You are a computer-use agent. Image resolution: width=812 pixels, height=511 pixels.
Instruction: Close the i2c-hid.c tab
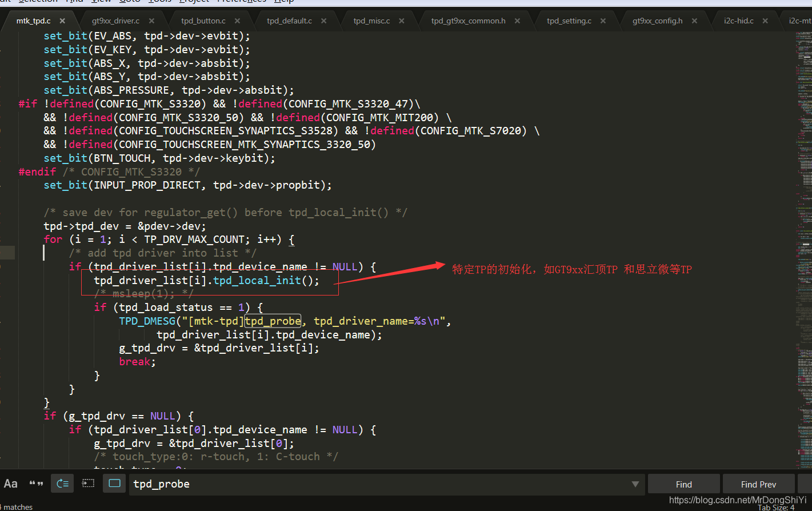pyautogui.click(x=765, y=21)
